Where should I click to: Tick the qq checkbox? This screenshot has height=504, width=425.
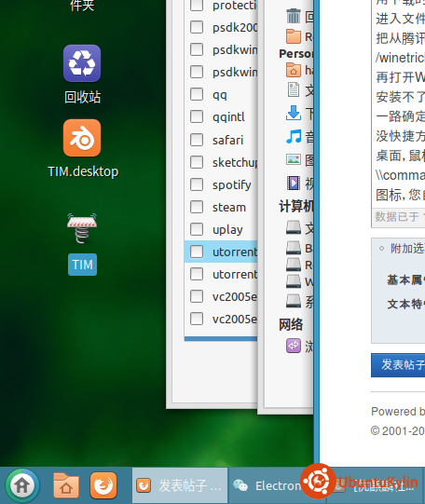[197, 94]
